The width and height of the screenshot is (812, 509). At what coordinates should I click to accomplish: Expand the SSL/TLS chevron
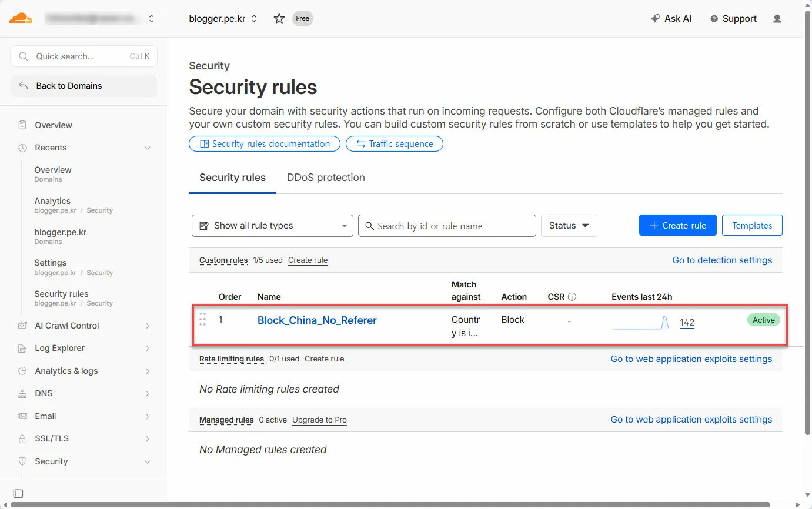tap(148, 439)
